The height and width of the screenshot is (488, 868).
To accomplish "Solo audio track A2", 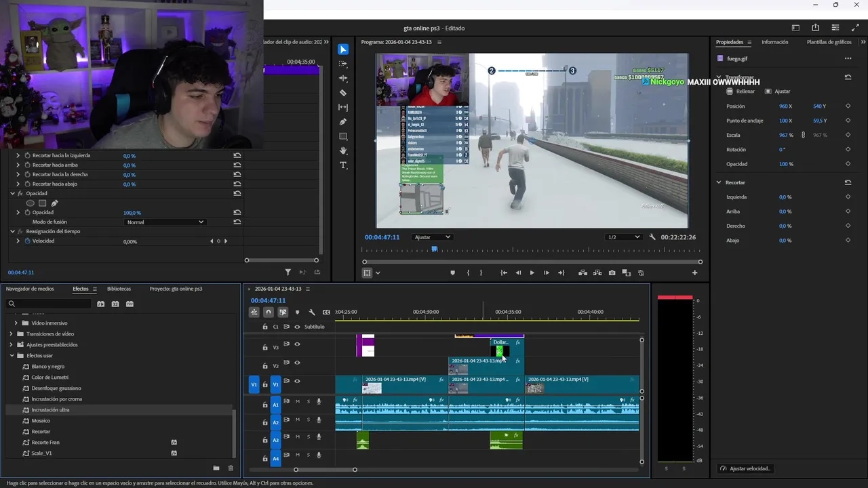I will click(x=308, y=420).
